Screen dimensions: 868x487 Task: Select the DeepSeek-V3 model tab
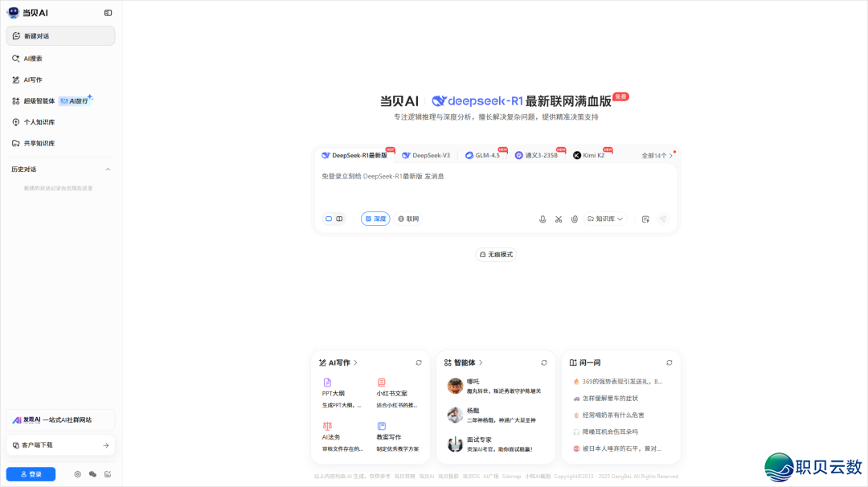(x=426, y=156)
